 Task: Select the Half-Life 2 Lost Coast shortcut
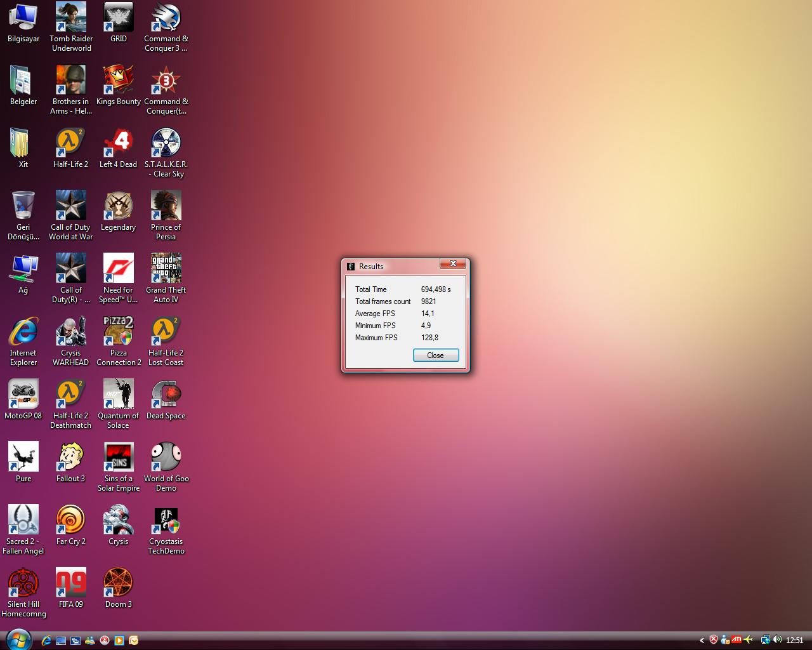click(x=166, y=341)
